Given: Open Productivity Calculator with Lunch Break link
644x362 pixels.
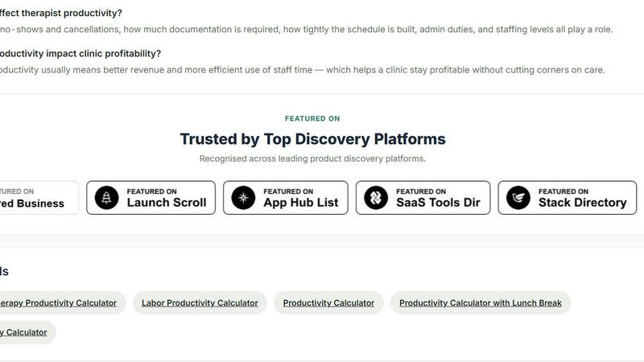Looking at the screenshot, I should [x=480, y=303].
